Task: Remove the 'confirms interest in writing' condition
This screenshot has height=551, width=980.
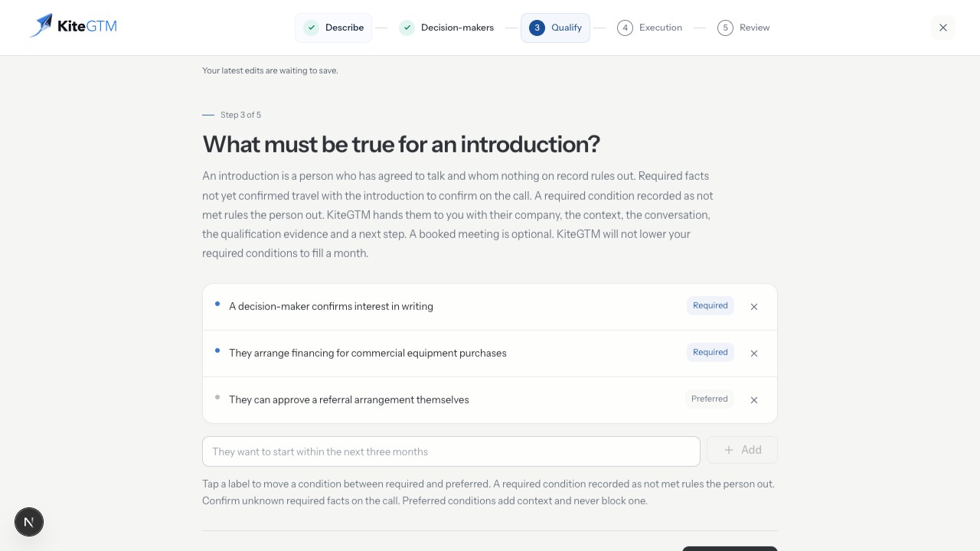Action: (x=754, y=307)
